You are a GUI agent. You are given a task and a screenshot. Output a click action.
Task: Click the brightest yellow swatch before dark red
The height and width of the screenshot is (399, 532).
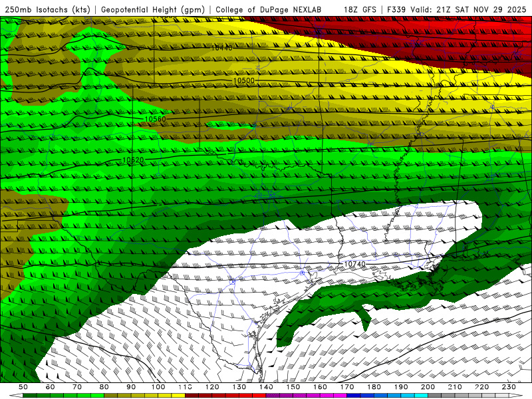tap(178, 396)
